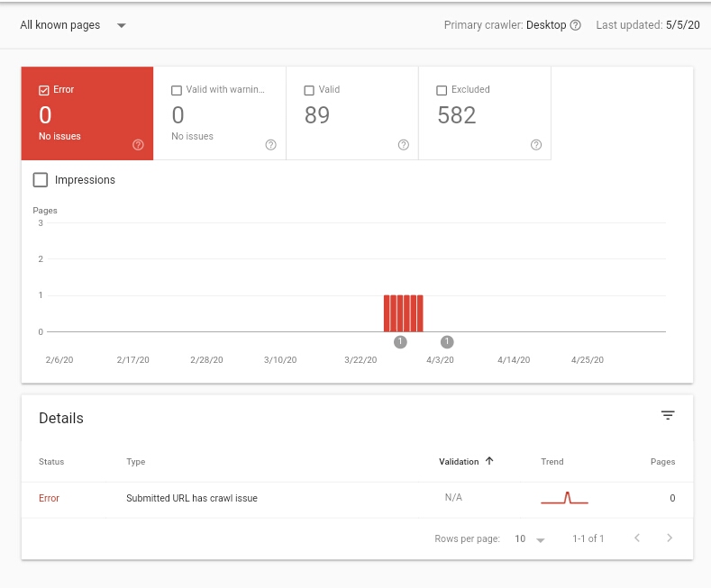
Task: Click annotation marker near 4/3/20
Action: click(447, 341)
